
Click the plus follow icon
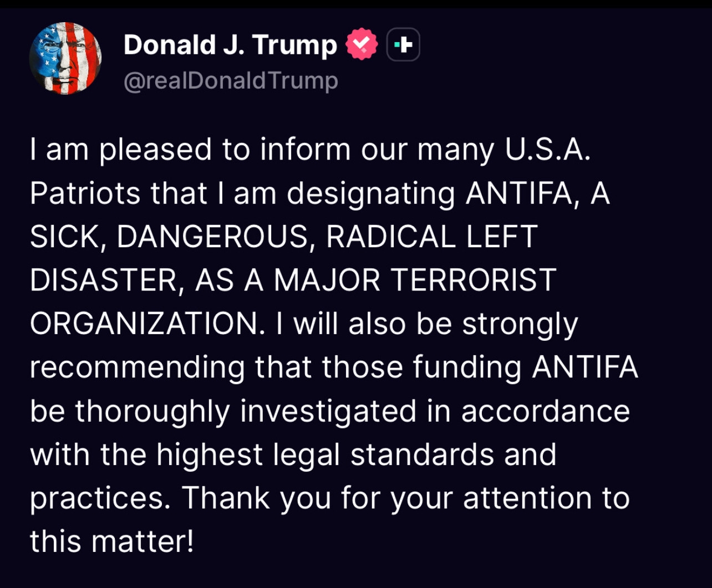403,45
